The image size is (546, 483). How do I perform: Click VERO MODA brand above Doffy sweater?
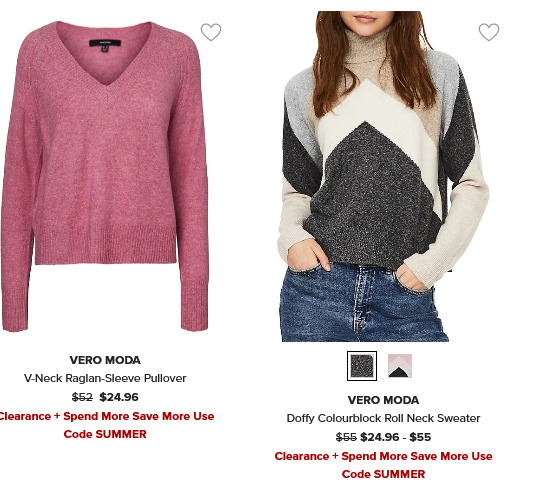click(x=383, y=400)
